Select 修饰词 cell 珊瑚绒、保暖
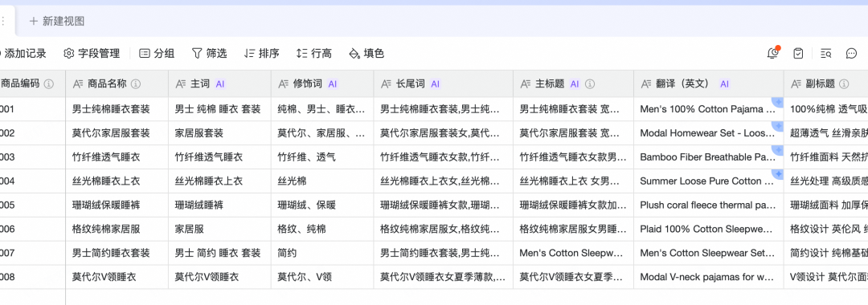868x305 pixels. tap(322, 205)
